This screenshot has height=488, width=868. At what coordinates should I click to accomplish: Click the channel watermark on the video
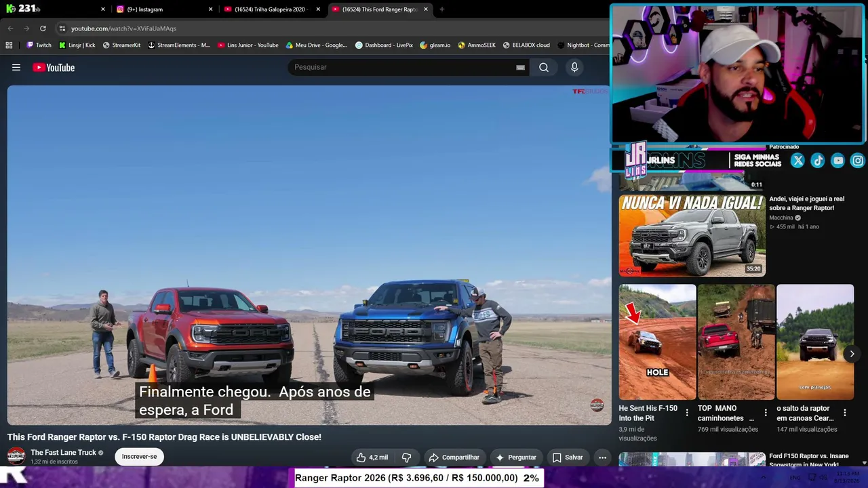point(597,405)
